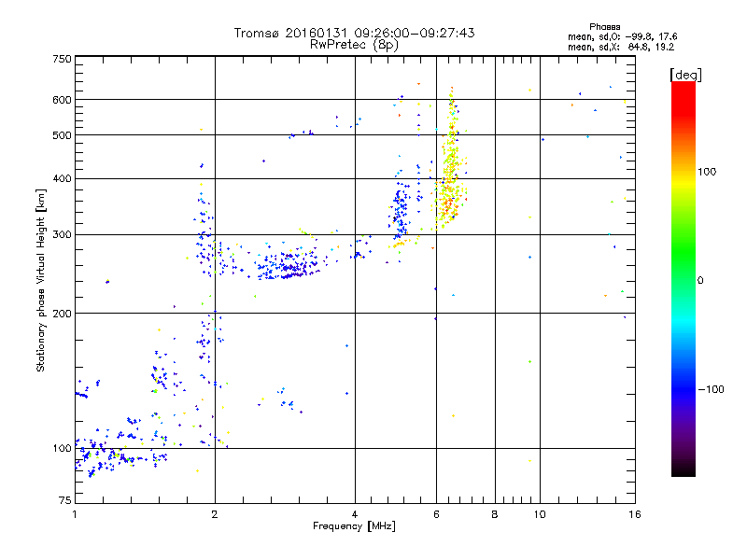The width and height of the screenshot is (747, 560).
Task: Click the y-axis tick label "750"
Action: tap(62, 59)
